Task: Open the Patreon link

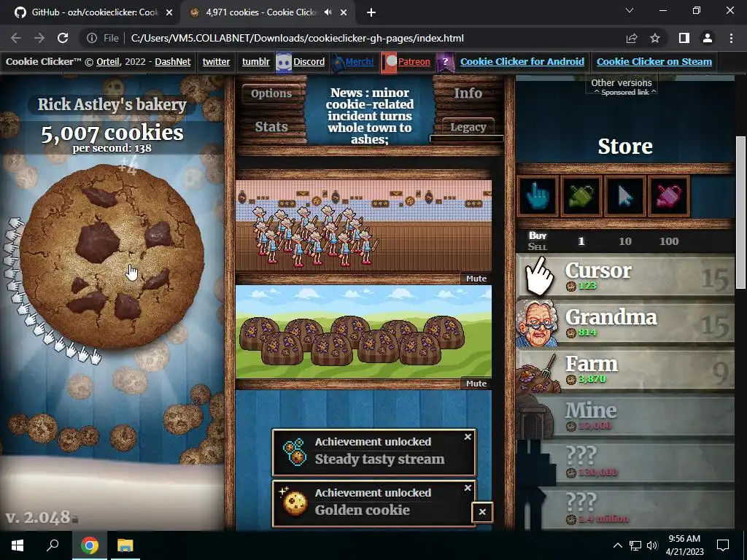Action: tap(414, 61)
